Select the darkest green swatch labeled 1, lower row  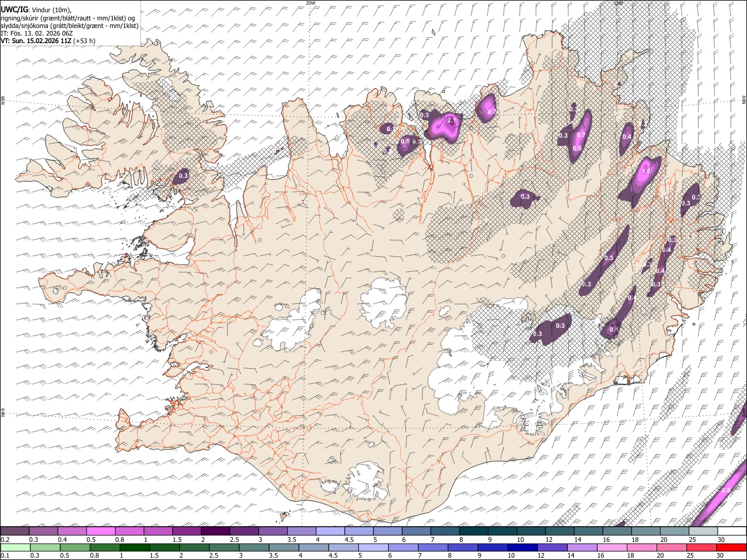[x=135, y=548]
